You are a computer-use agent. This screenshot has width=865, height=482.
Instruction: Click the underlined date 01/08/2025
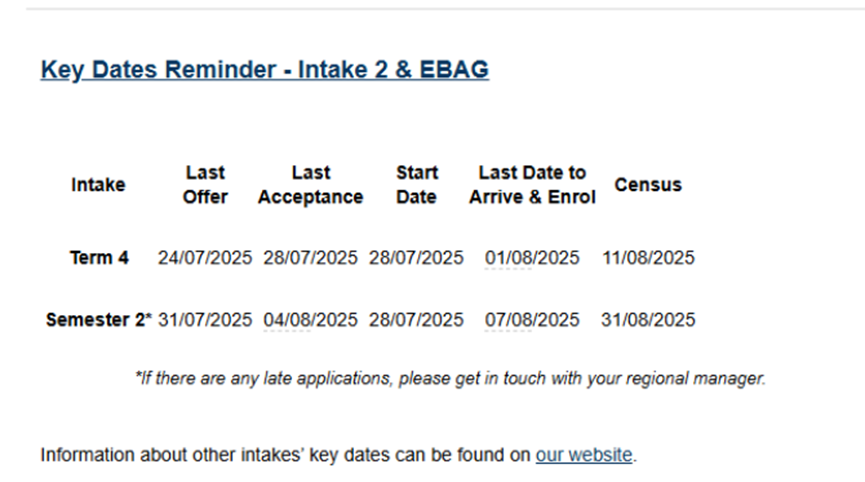pyautogui.click(x=532, y=258)
